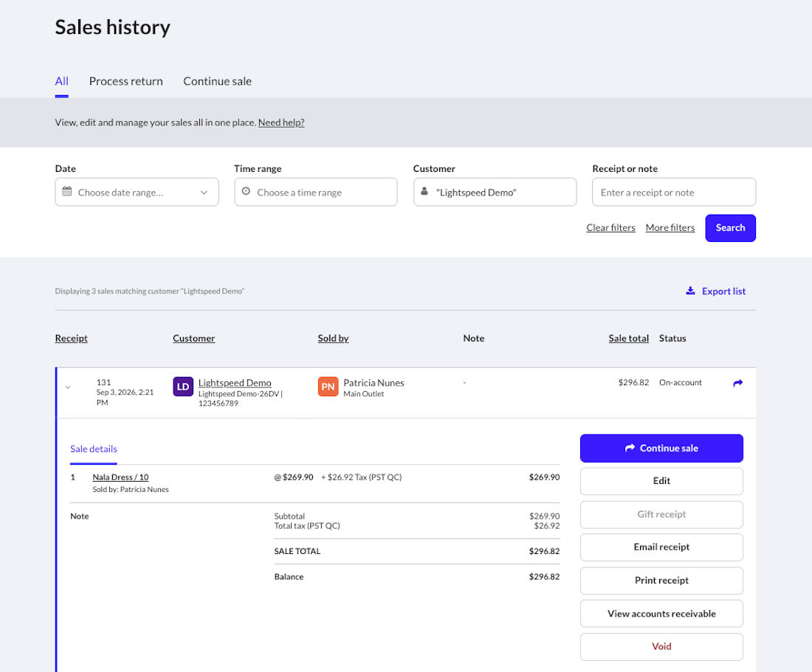812x672 pixels.
Task: Sort by the Sold by column header
Action: (x=333, y=339)
